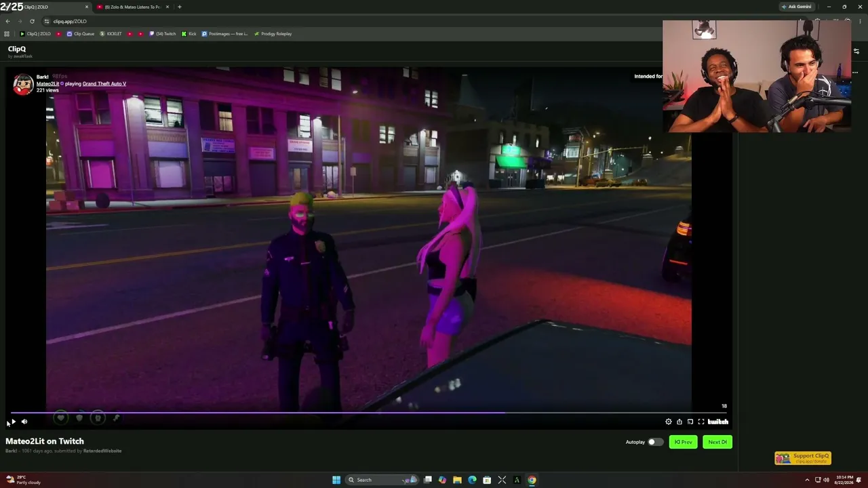Click the taskbar Search box
868x488 pixels.
[381, 480]
